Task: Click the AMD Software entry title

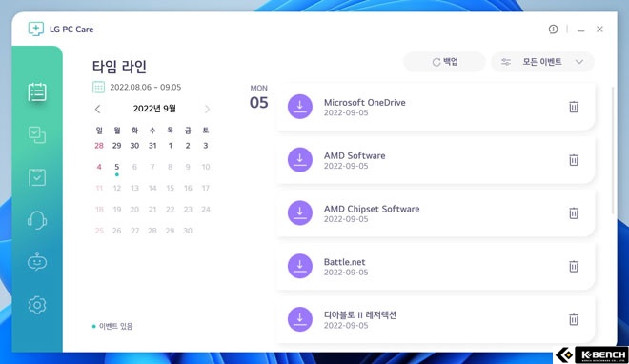Action: click(x=355, y=155)
